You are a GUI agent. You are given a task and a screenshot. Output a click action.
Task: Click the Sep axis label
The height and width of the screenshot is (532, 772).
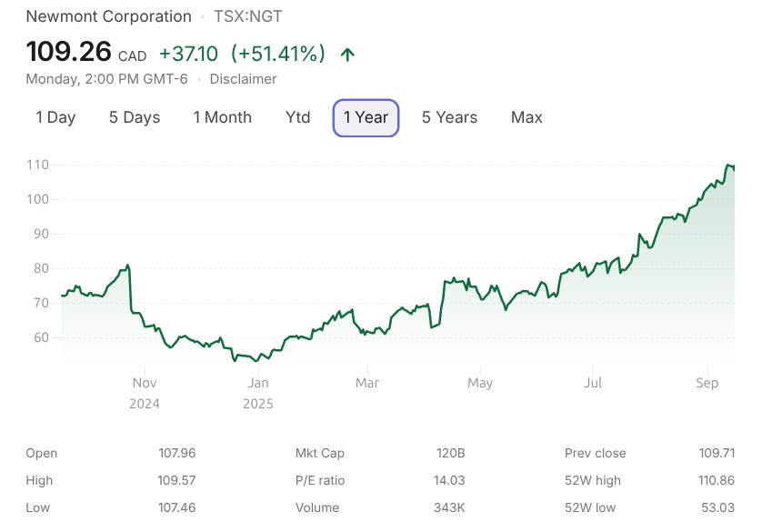(x=707, y=383)
